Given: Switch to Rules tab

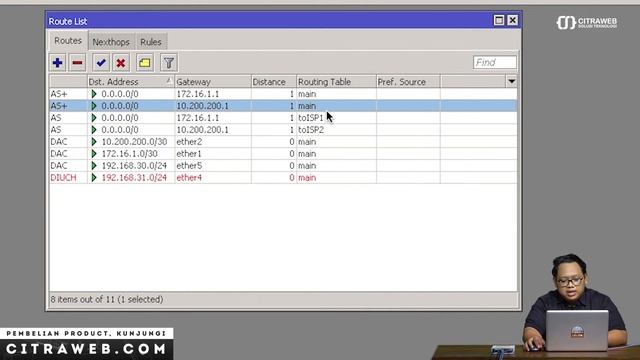Looking at the screenshot, I should [x=151, y=42].
